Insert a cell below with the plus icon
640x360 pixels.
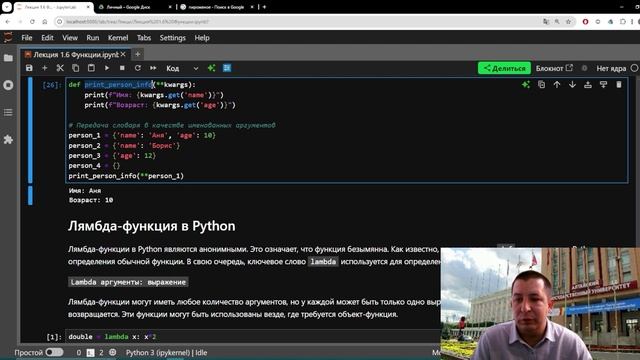coord(44,68)
